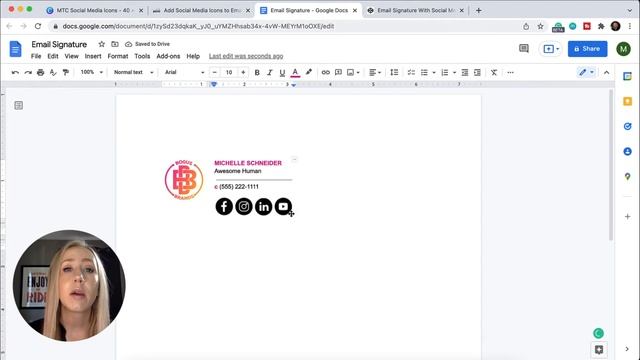Expand numbered list options arrow
Image resolution: width=640 pixels, height=360 pixels.
(454, 73)
